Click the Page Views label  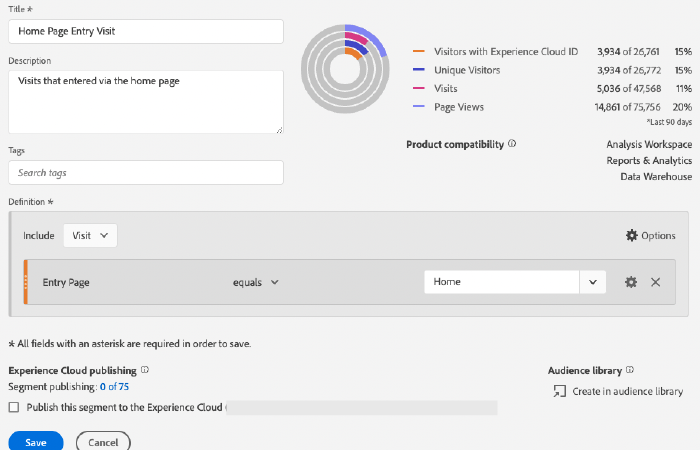click(x=459, y=107)
